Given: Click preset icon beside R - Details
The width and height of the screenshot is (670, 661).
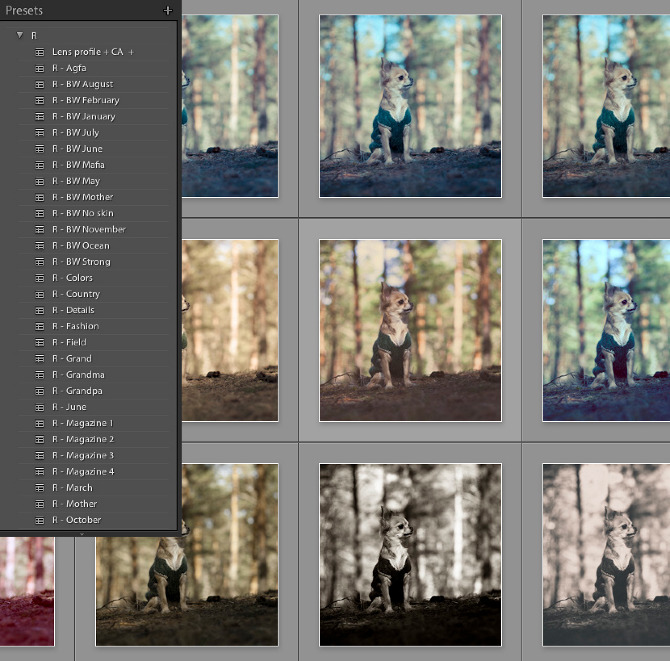Looking at the screenshot, I should pyautogui.click(x=39, y=310).
